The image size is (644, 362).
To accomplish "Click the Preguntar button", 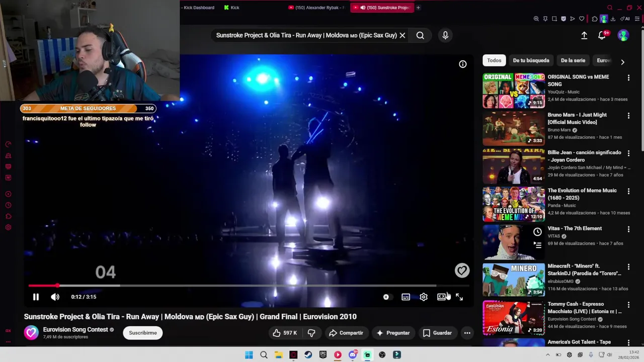I will point(393,333).
